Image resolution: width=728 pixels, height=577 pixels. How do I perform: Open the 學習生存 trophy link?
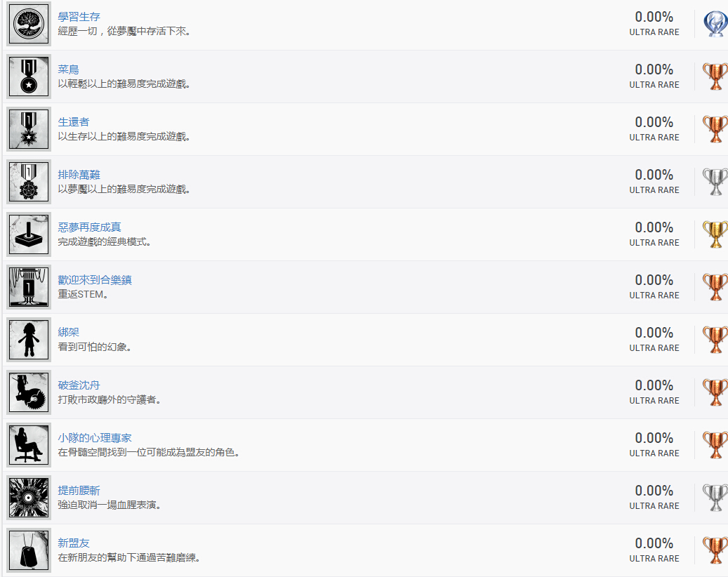79,17
